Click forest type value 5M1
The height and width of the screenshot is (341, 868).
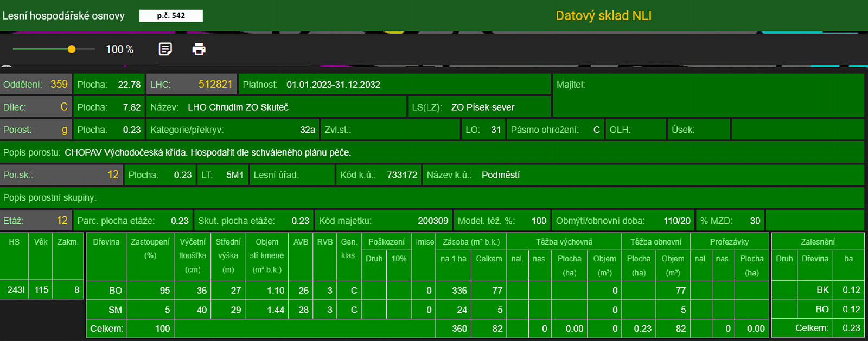[235, 175]
